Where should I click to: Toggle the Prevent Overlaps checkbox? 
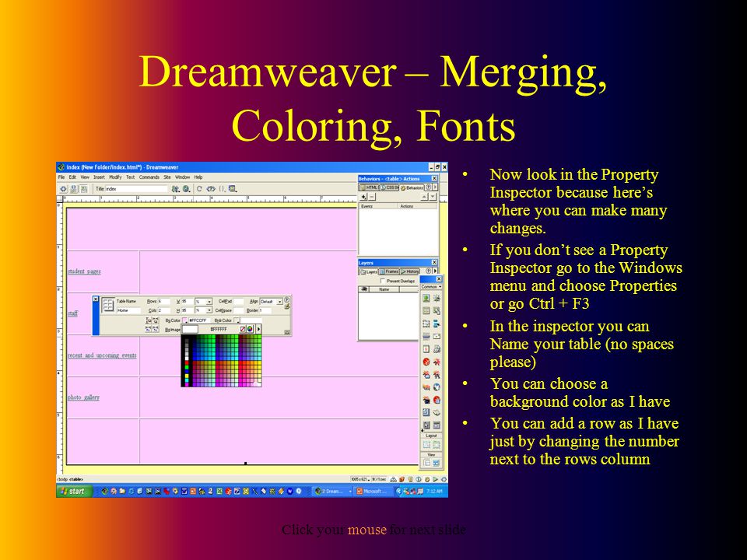point(383,281)
